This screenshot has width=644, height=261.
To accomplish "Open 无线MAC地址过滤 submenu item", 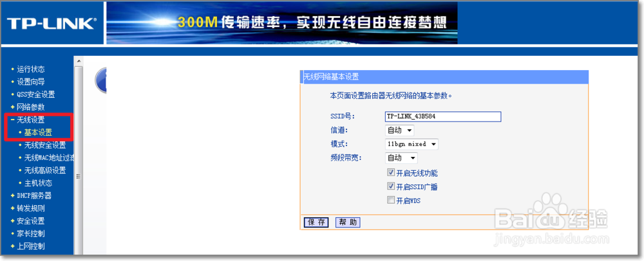I will (49, 158).
